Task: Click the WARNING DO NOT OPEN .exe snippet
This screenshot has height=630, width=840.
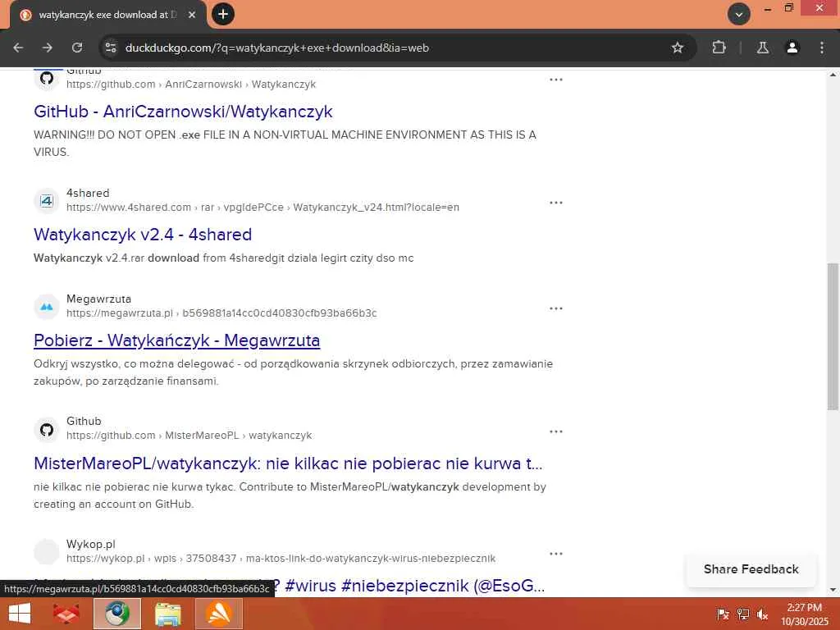Action: (x=285, y=143)
